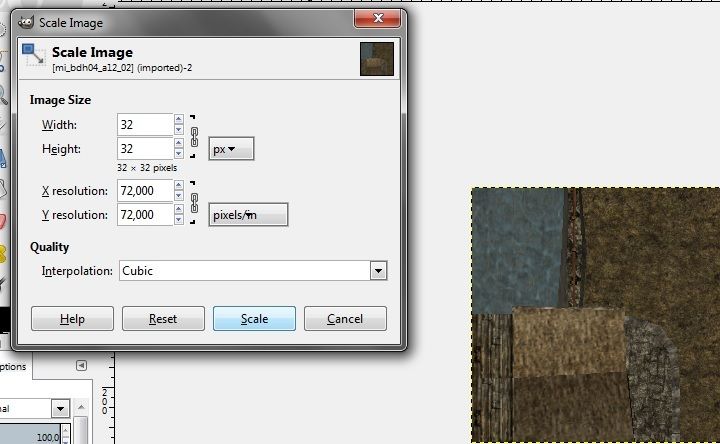Increase Width using the up arrow
The image size is (720, 444).
click(x=179, y=120)
